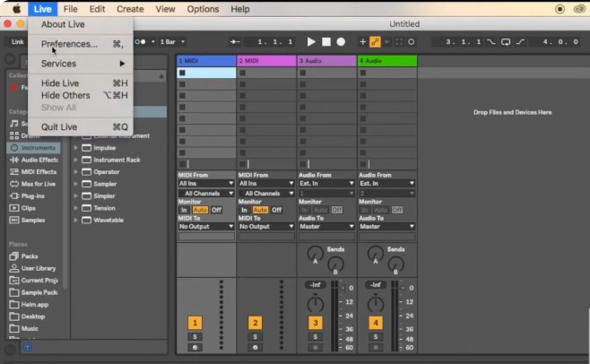Open Music folder in Places

[24, 329]
